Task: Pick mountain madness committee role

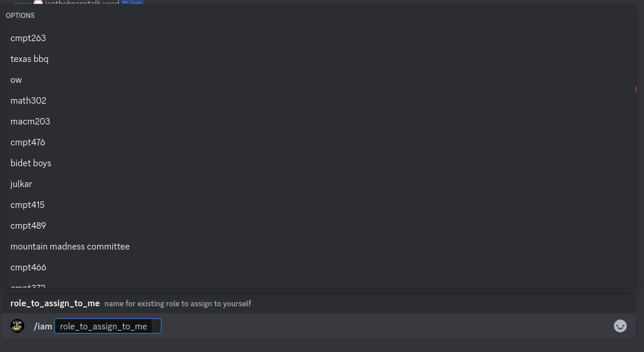Action: point(318,247)
